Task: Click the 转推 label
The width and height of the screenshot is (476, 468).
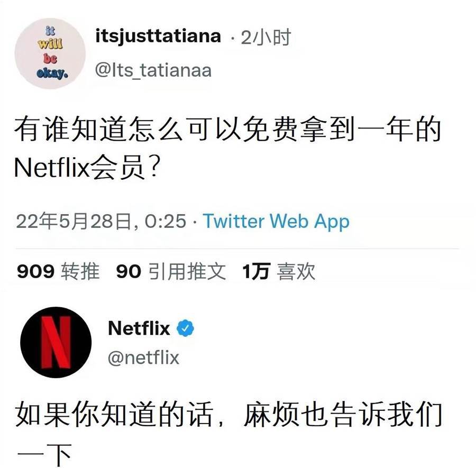Action: point(80,271)
